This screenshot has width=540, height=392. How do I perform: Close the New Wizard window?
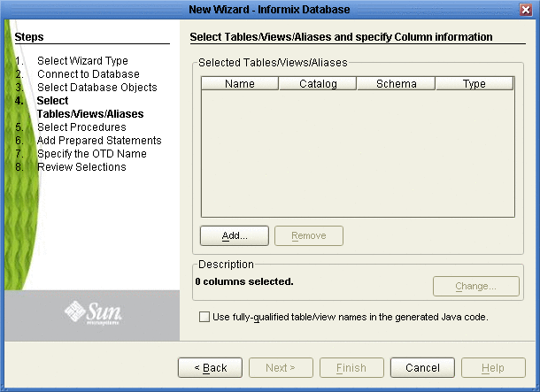(x=526, y=10)
